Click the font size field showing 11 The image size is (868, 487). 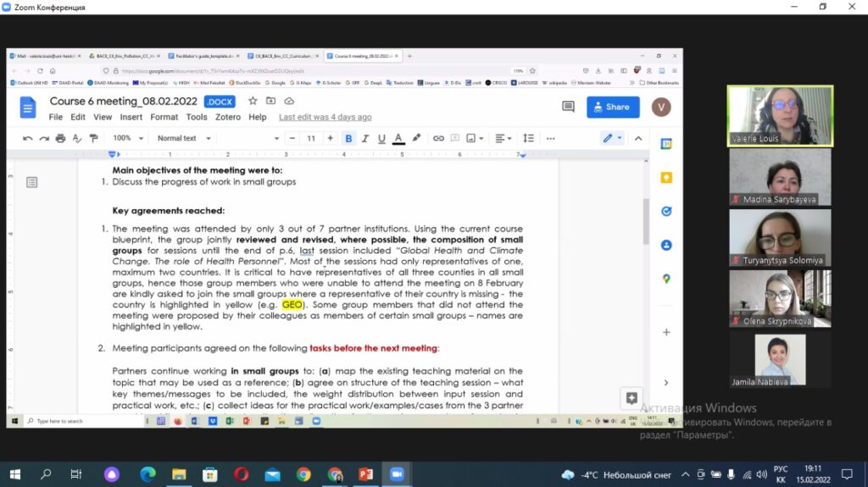[x=311, y=138]
